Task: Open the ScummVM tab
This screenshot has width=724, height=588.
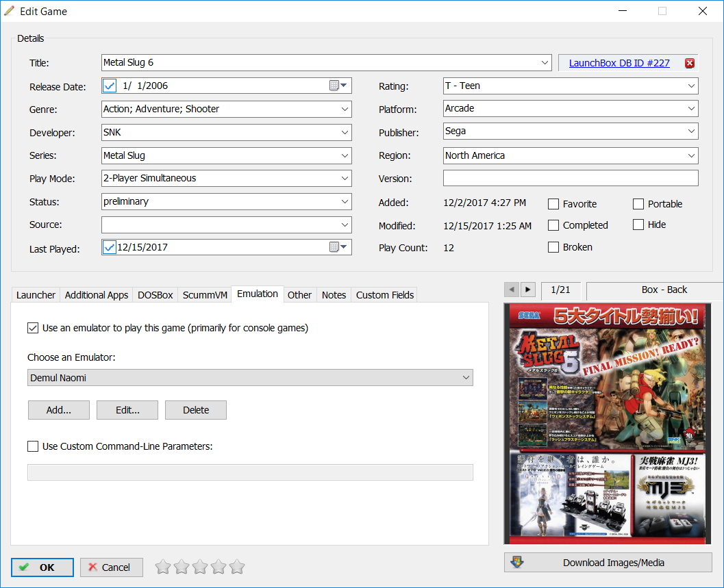Action: [x=205, y=295]
